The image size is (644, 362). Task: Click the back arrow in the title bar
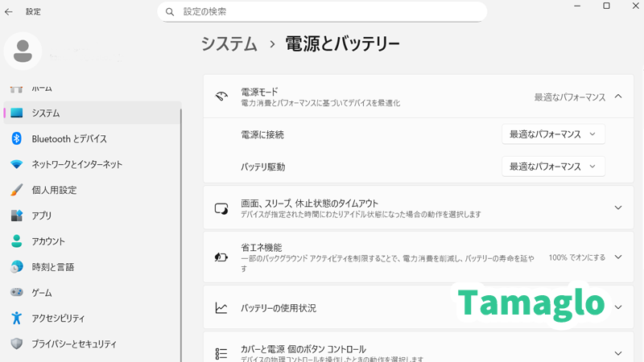click(x=9, y=12)
